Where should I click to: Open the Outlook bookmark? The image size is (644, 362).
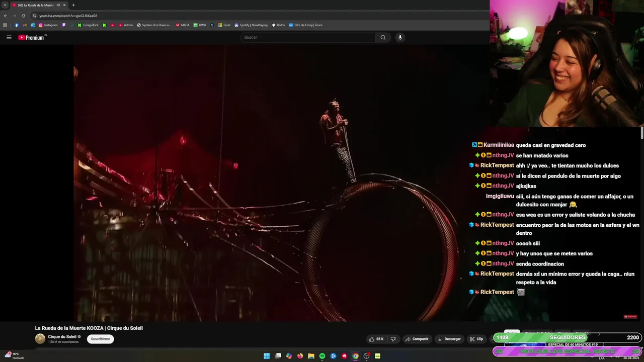(x=33, y=25)
